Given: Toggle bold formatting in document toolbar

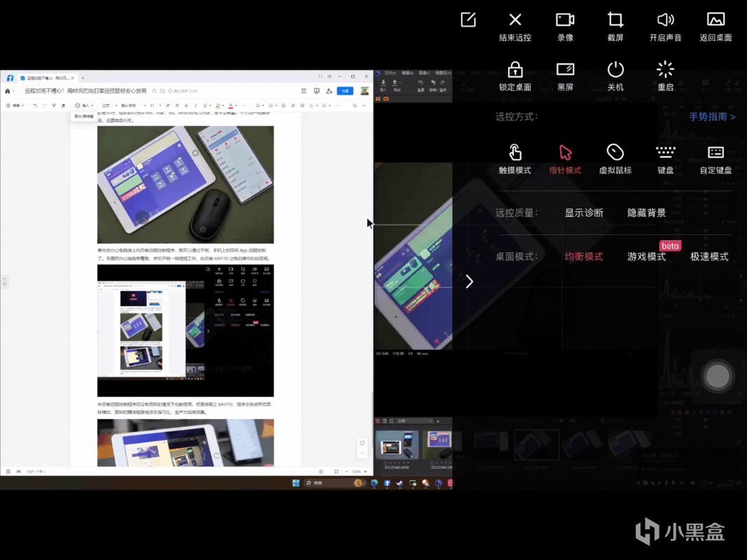Looking at the screenshot, I should (x=186, y=106).
